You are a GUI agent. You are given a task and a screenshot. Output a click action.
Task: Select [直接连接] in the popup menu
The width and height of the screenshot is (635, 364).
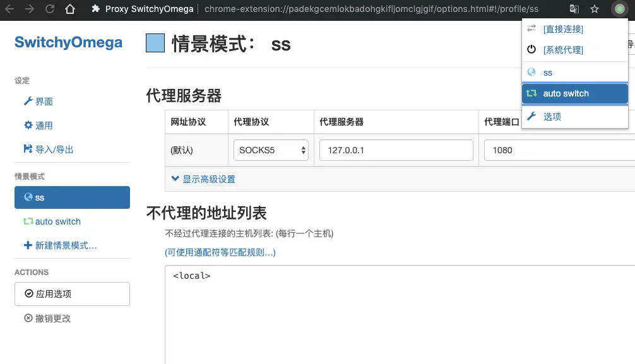pyautogui.click(x=575, y=29)
